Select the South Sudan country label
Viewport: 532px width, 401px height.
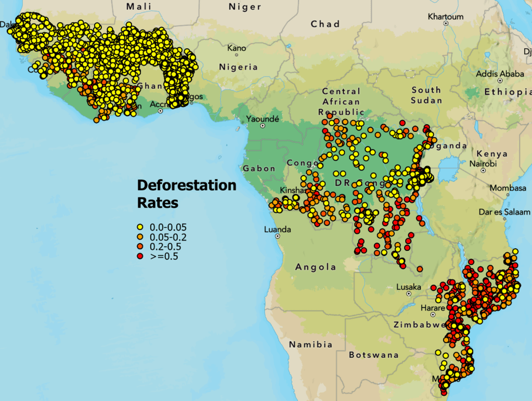(x=426, y=95)
